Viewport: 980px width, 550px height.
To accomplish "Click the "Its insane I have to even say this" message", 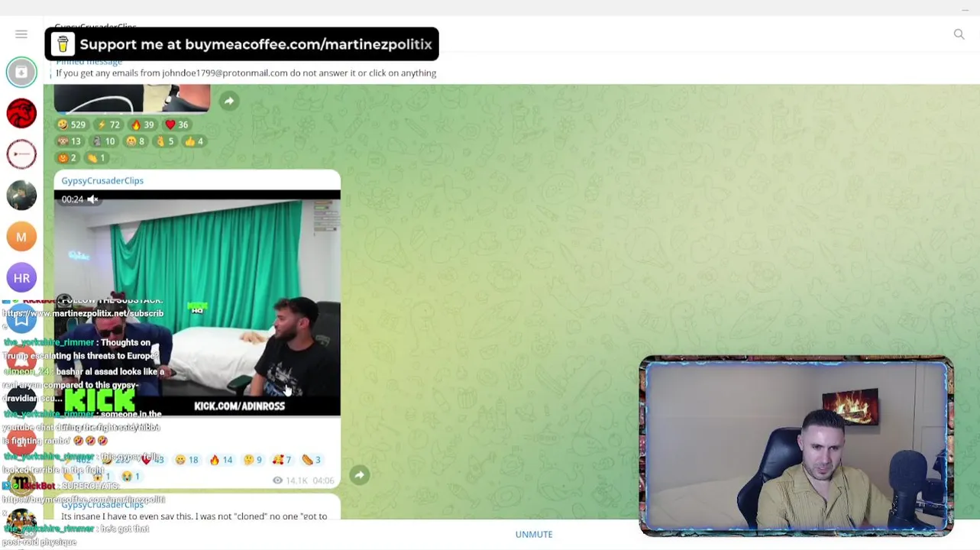I will (194, 516).
